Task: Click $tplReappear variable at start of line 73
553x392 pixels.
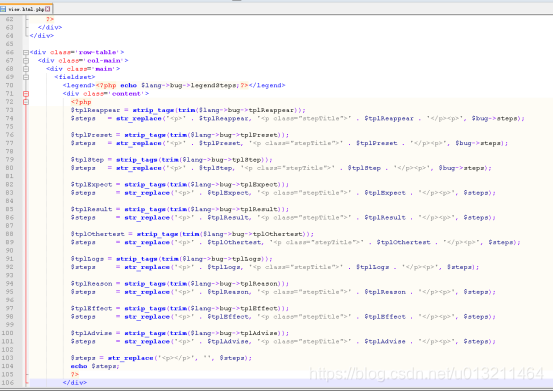Action: coord(95,110)
